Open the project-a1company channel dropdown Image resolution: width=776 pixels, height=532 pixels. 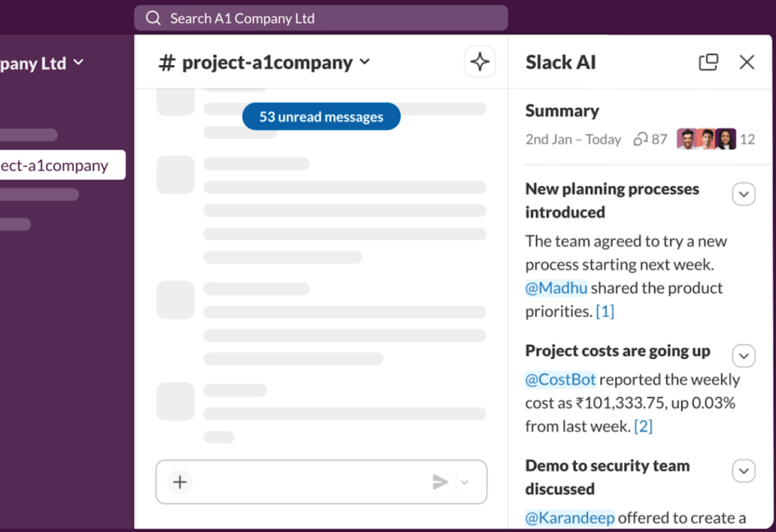pyautogui.click(x=365, y=62)
